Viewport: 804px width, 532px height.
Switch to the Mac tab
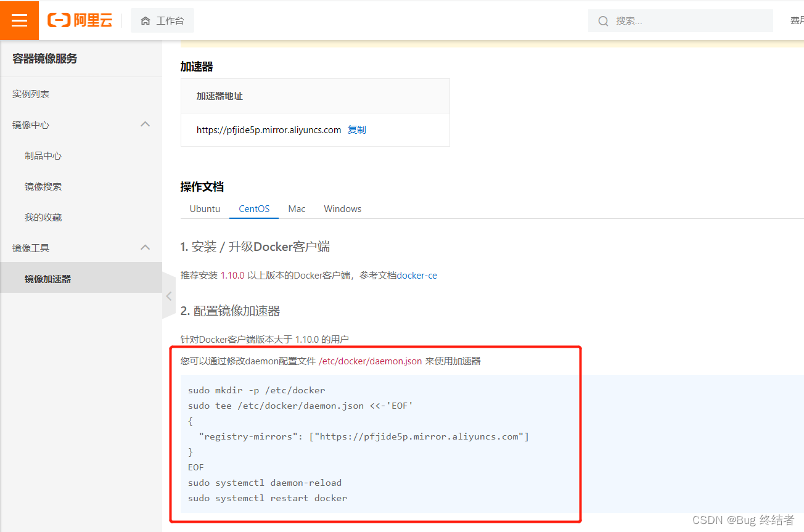pos(297,208)
